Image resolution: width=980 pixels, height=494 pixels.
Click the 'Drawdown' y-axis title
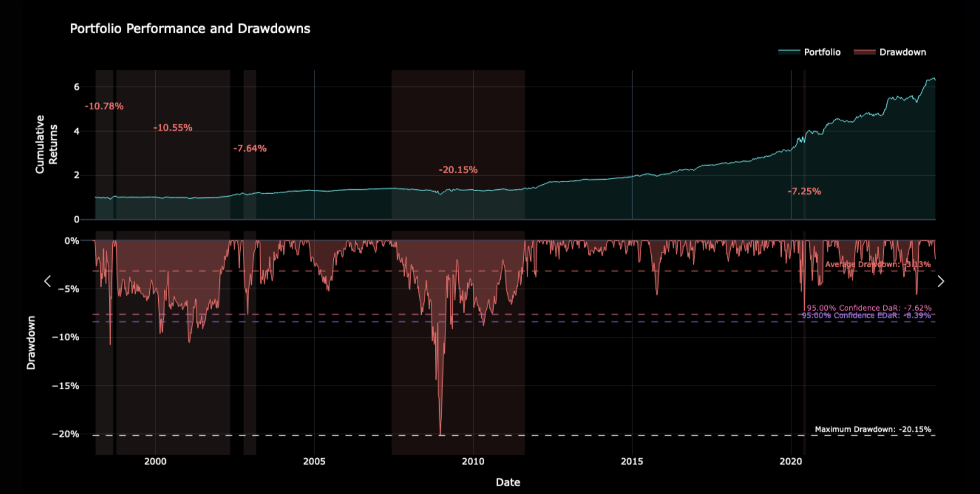31,343
